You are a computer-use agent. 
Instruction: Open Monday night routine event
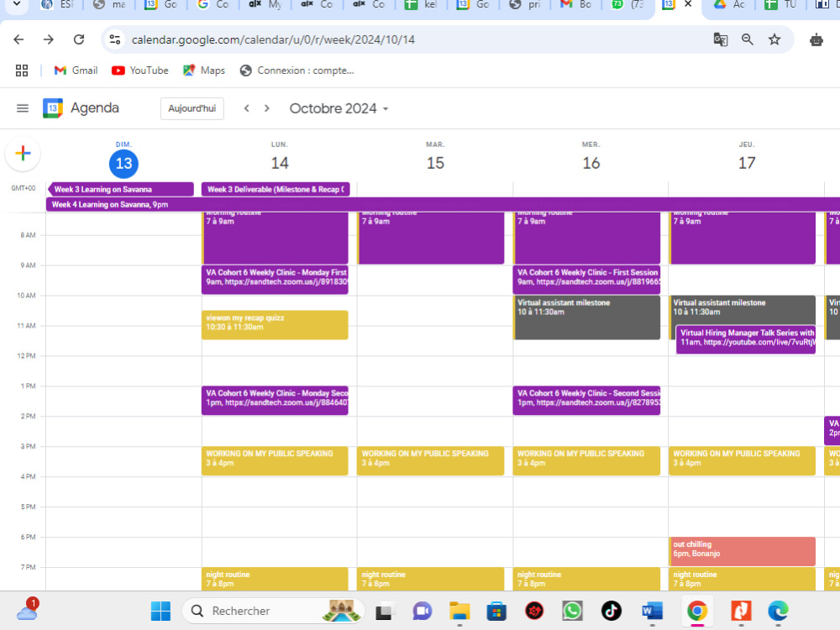[275, 579]
